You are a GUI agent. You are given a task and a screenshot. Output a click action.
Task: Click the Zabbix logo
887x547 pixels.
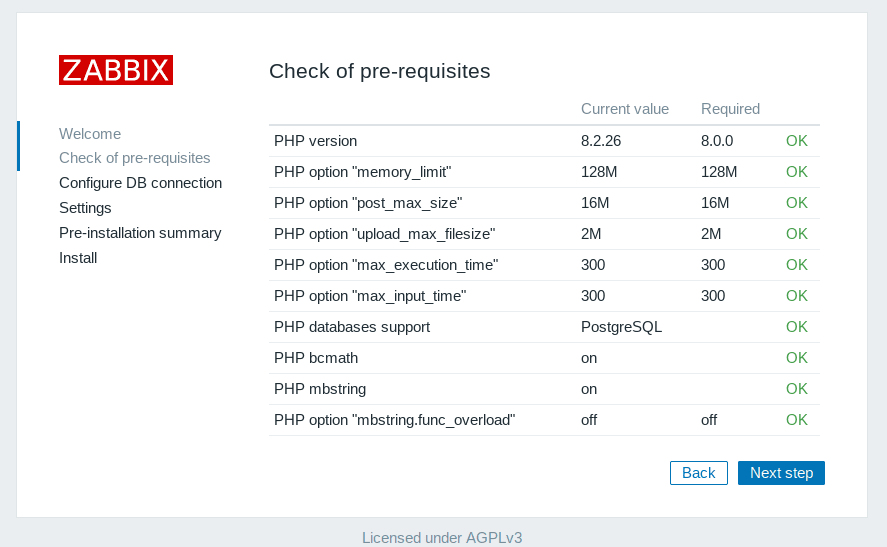pyautogui.click(x=116, y=70)
